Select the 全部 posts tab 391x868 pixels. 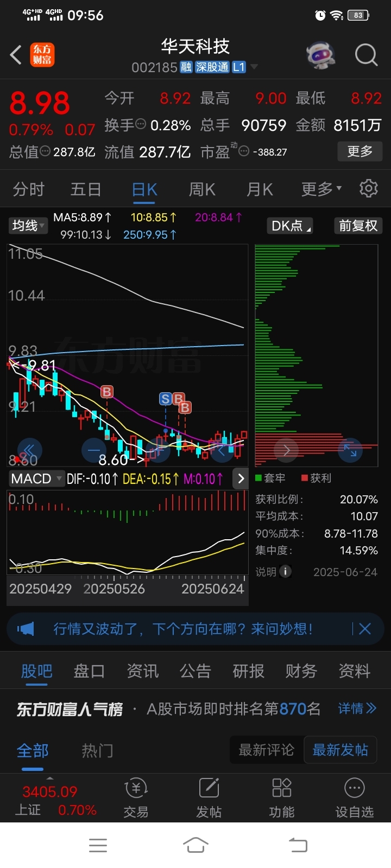coord(33,751)
